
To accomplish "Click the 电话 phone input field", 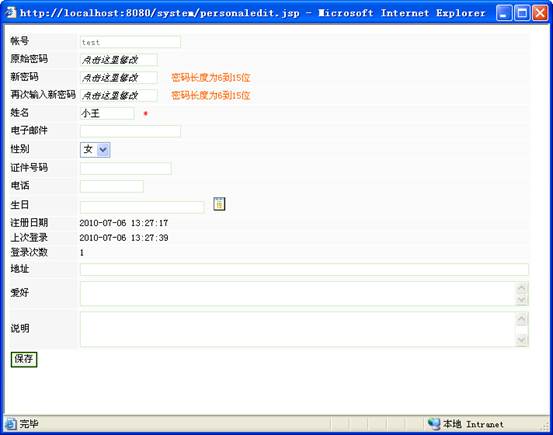I will (112, 186).
